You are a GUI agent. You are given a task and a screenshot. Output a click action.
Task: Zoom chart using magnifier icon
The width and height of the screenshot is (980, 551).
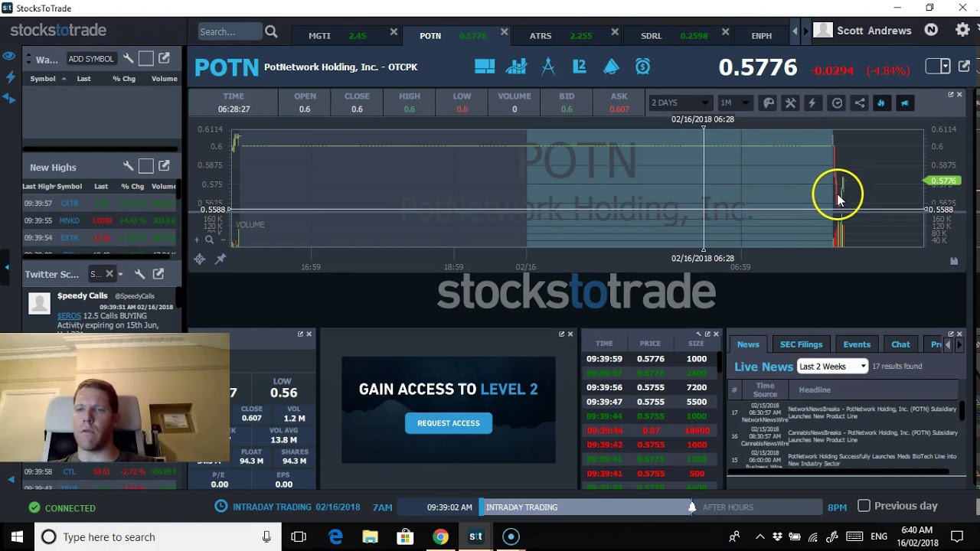click(209, 240)
